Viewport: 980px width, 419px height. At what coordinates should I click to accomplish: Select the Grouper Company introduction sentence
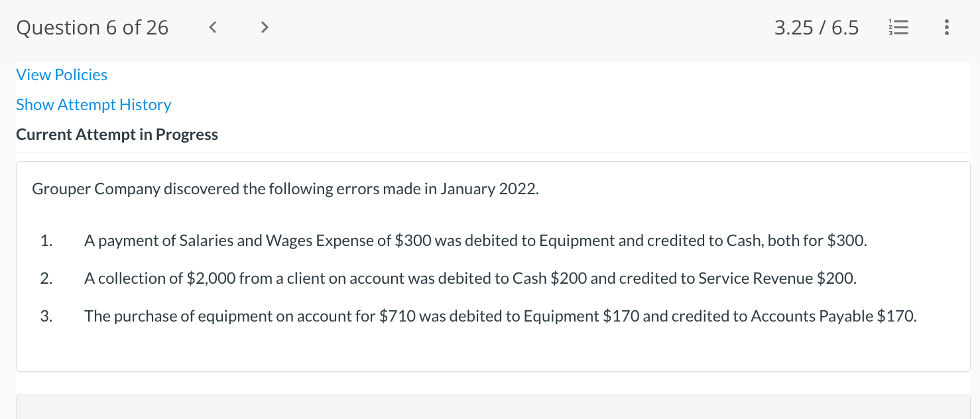coord(285,189)
